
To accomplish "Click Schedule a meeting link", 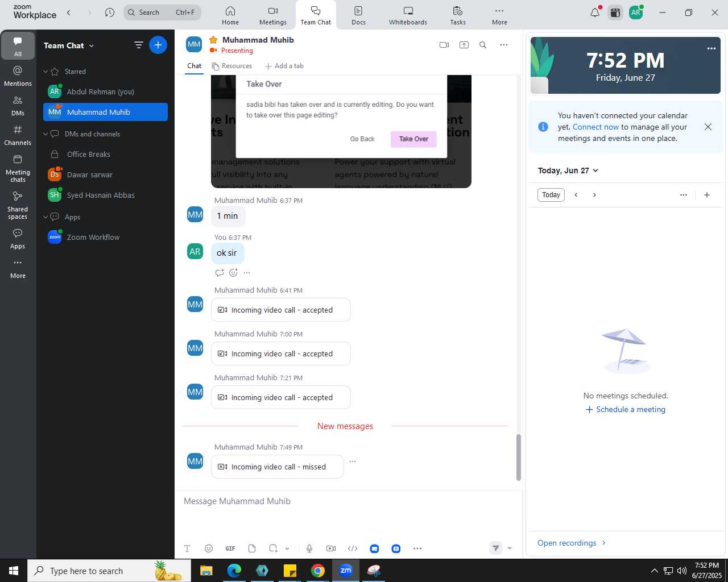I will tap(626, 409).
